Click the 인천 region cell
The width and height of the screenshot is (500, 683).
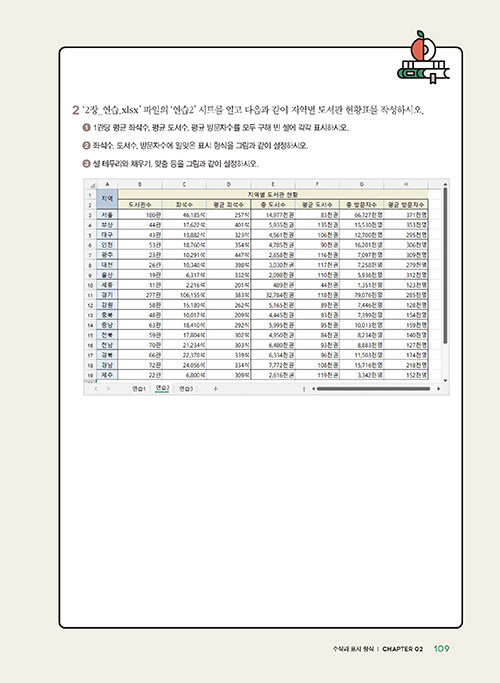107,245
